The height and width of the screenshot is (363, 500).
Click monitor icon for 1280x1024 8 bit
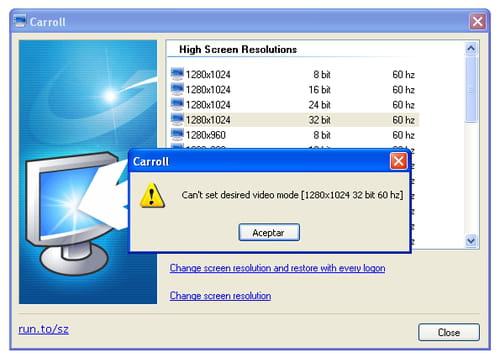177,74
